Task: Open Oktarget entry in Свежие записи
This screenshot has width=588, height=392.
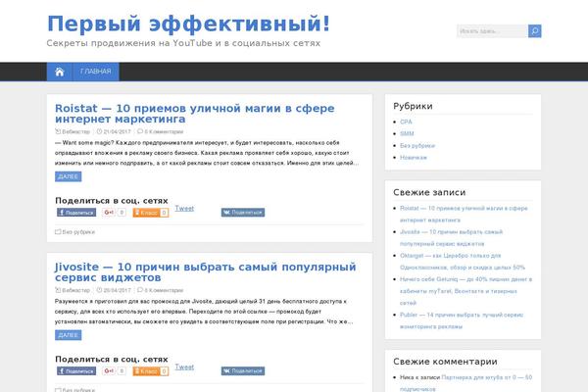Action: tap(463, 262)
